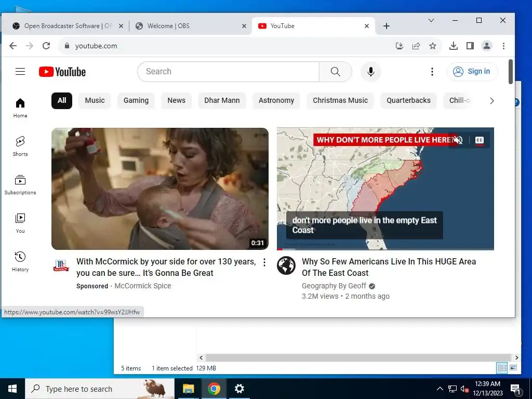Click the YouTube logo
This screenshot has width=532, height=399.
pyautogui.click(x=62, y=72)
